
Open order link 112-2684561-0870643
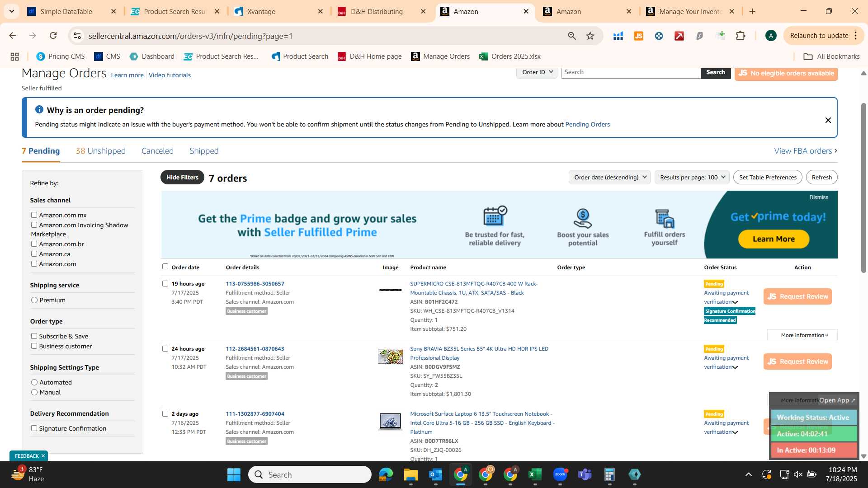255,349
